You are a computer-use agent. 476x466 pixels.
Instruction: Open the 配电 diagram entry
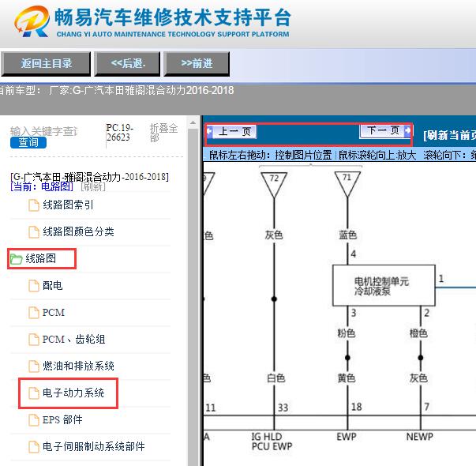click(53, 286)
